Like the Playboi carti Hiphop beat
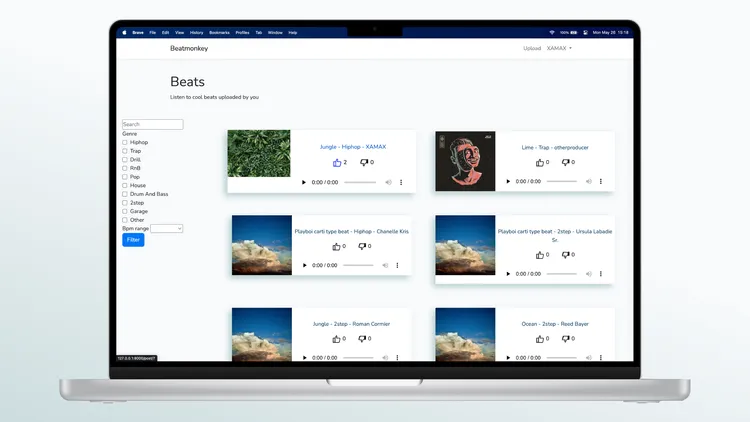Image resolution: width=750 pixels, height=422 pixels. (337, 246)
